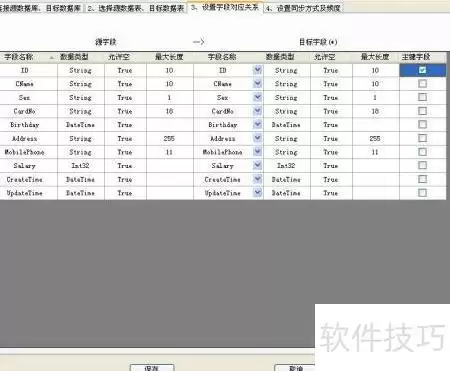Enable primary key checkbox for Salary row

pyautogui.click(x=422, y=166)
